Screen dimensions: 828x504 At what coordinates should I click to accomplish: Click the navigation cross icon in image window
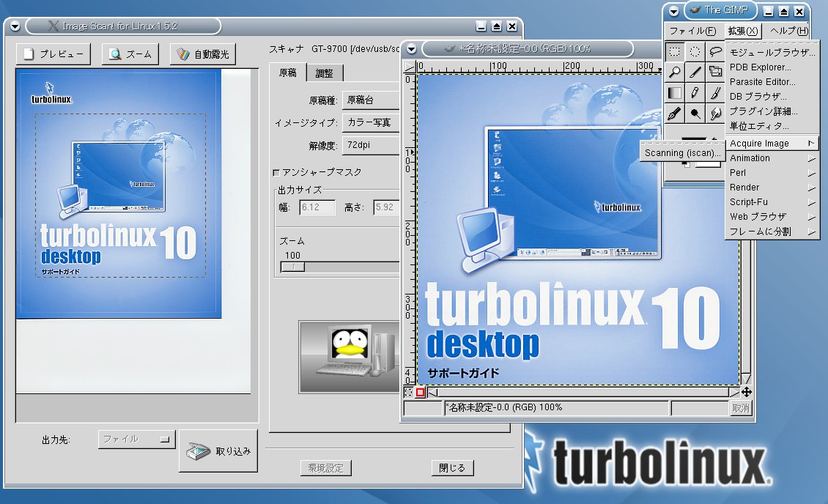[746, 392]
